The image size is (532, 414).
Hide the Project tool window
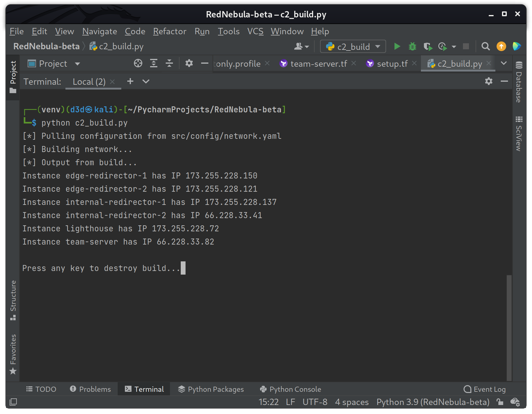tap(205, 63)
